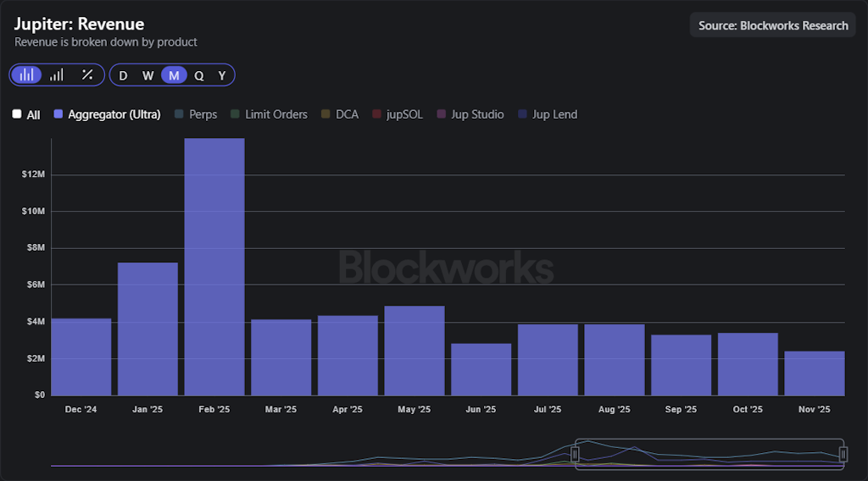Enable the DCA legend item

(x=339, y=114)
